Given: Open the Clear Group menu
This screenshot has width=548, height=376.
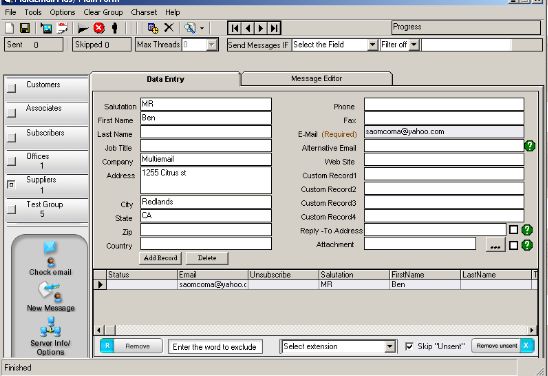Looking at the screenshot, I should point(103,12).
